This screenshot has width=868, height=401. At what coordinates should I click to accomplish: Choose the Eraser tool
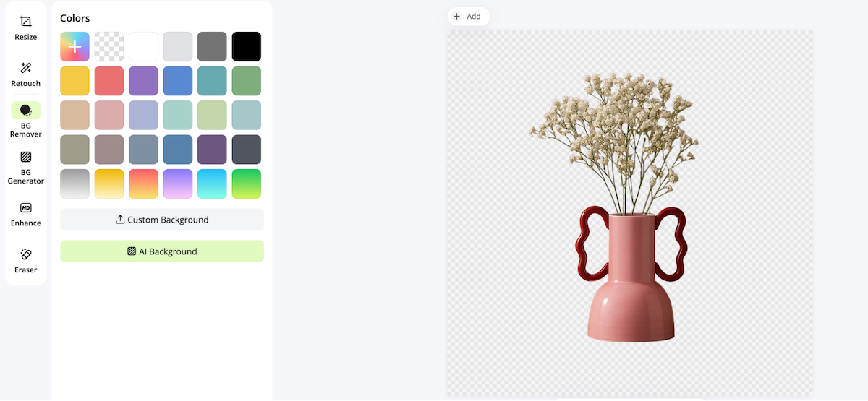click(26, 261)
